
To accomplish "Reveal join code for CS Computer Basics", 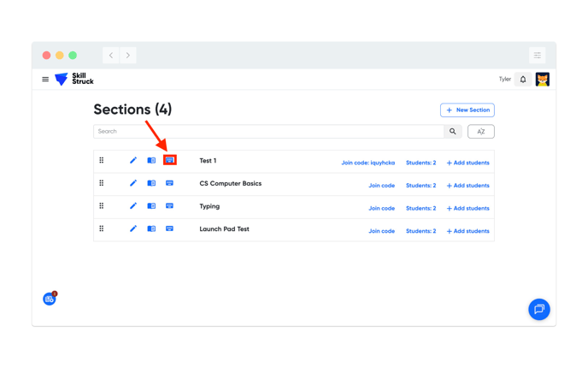I will [x=381, y=186].
